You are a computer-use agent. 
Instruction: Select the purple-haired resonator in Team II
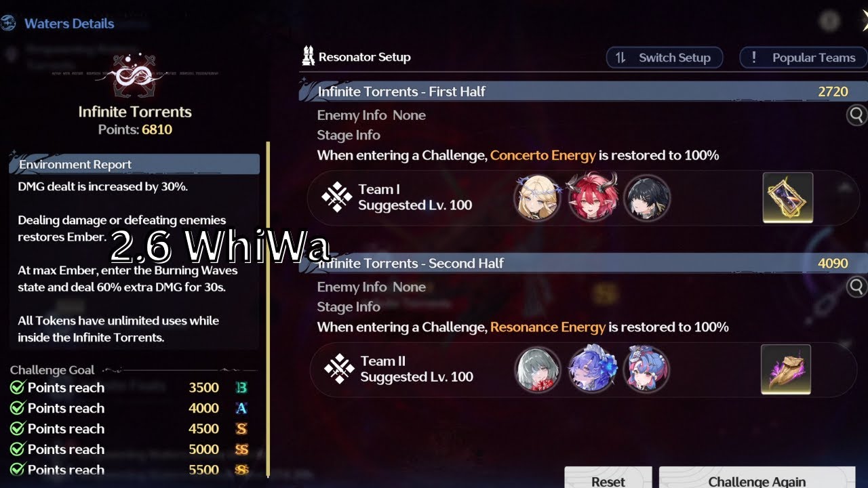593,369
